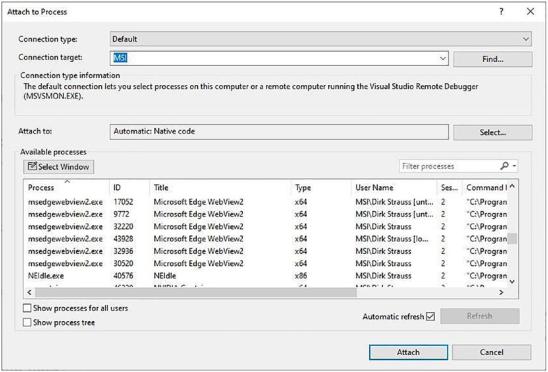Select msedgewebview2.exe process with ID 32936
Screen dimensions: 548x372
[x=267, y=251]
